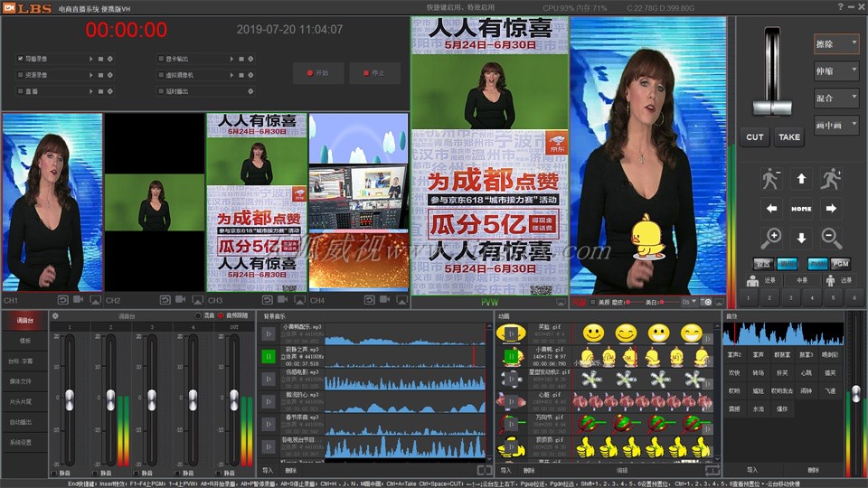Open the 模板 sidebar tab
Screen dimensions: 868x488
pyautogui.click(x=25, y=341)
